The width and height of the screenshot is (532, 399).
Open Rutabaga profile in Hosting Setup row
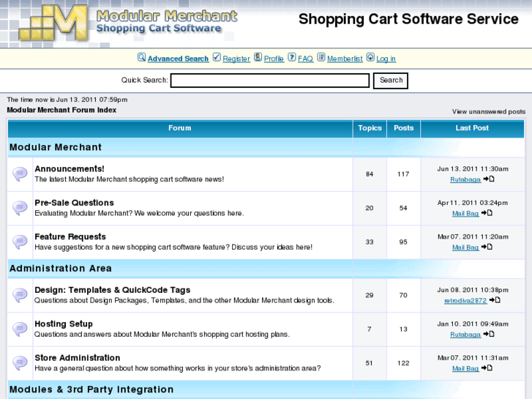(x=465, y=335)
